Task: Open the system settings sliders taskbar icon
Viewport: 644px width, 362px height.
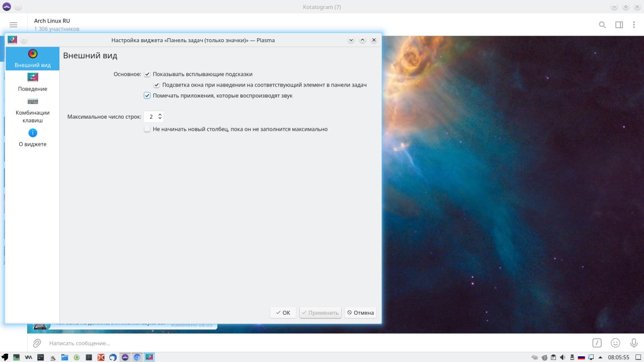Action: (x=41, y=357)
